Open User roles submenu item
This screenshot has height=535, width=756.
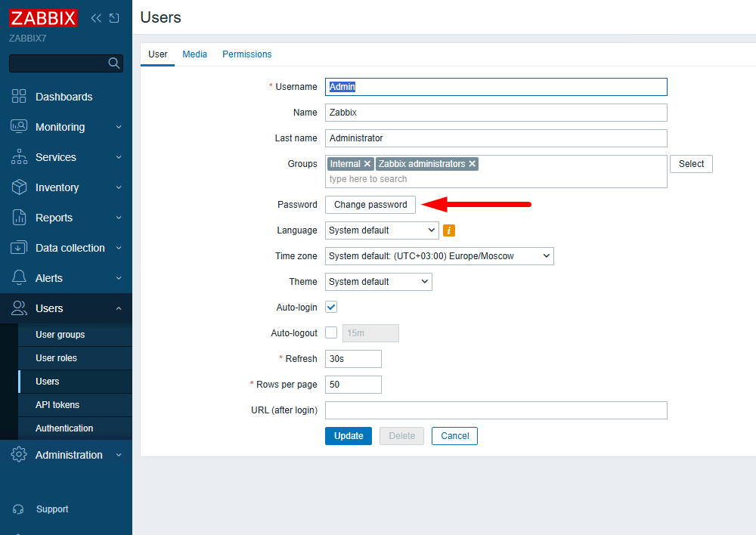pos(75,358)
